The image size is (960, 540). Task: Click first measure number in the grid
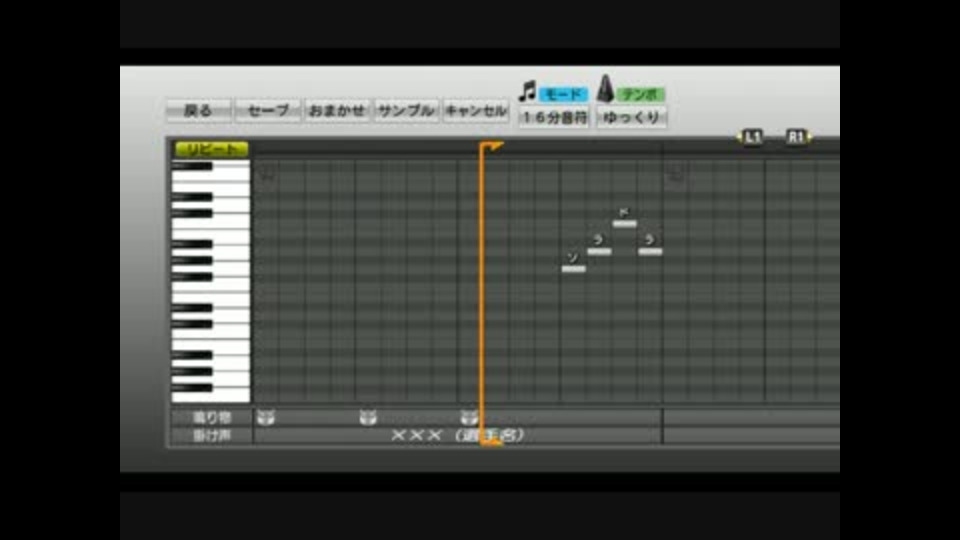pyautogui.click(x=268, y=176)
